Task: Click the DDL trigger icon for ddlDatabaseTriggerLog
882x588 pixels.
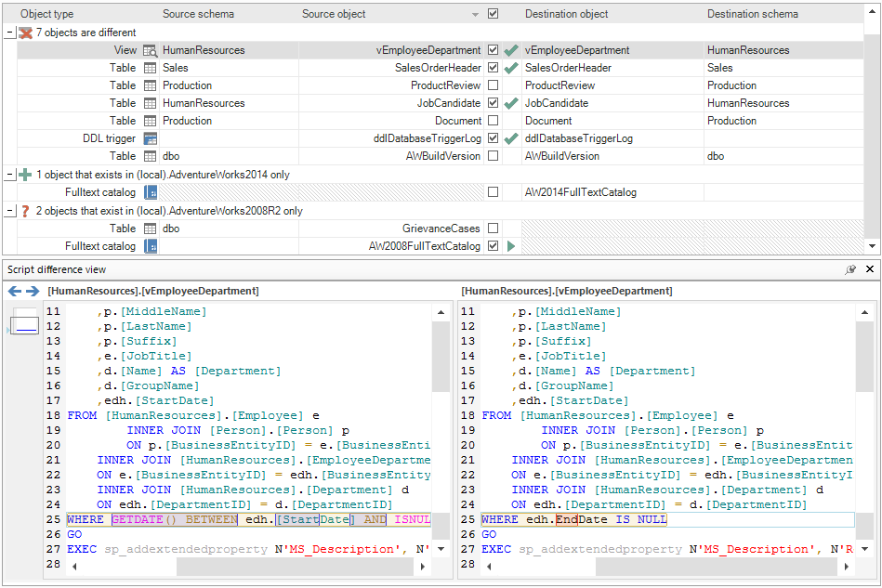Action: [x=151, y=138]
